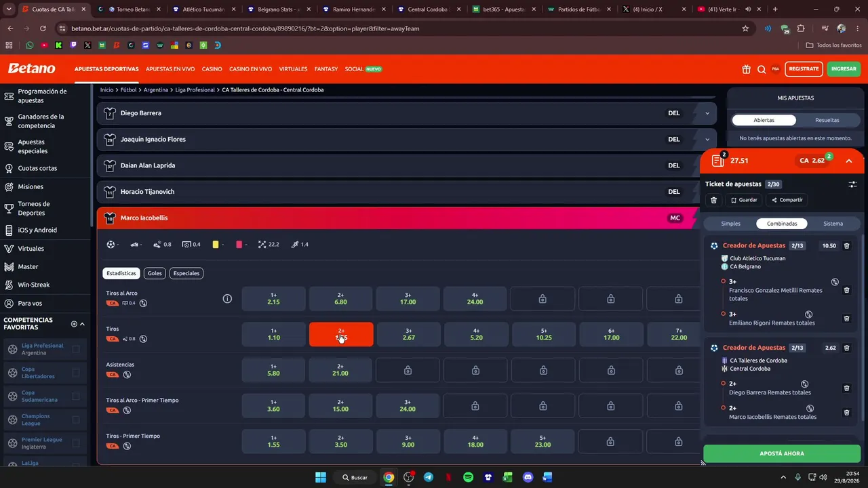Delete Diego Barrera Remates totales selection
Screen dimensions: 868x488
(846, 388)
